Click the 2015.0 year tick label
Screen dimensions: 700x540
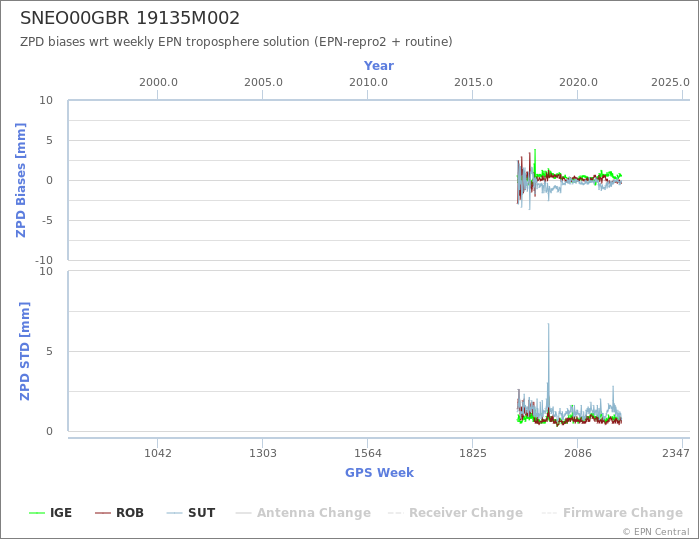(473, 83)
